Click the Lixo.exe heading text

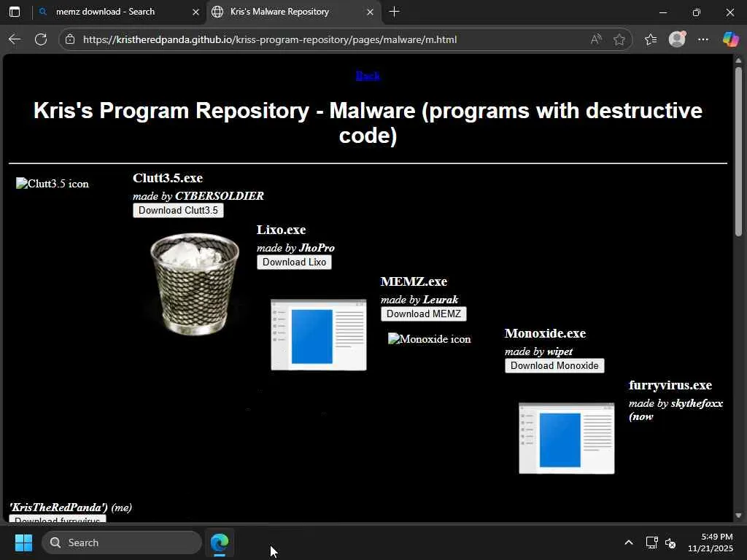coord(281,230)
